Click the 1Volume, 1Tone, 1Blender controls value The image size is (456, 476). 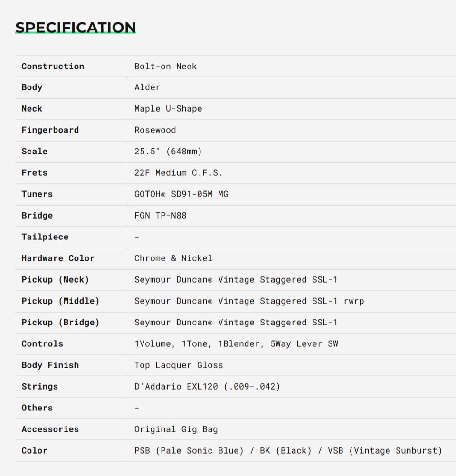pyautogui.click(x=236, y=344)
